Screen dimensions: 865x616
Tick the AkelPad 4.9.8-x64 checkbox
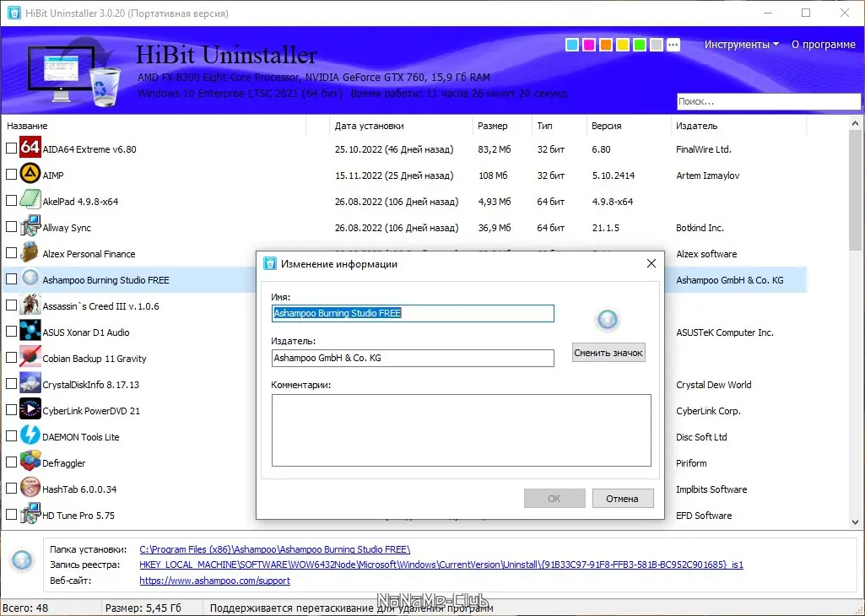tap(11, 201)
